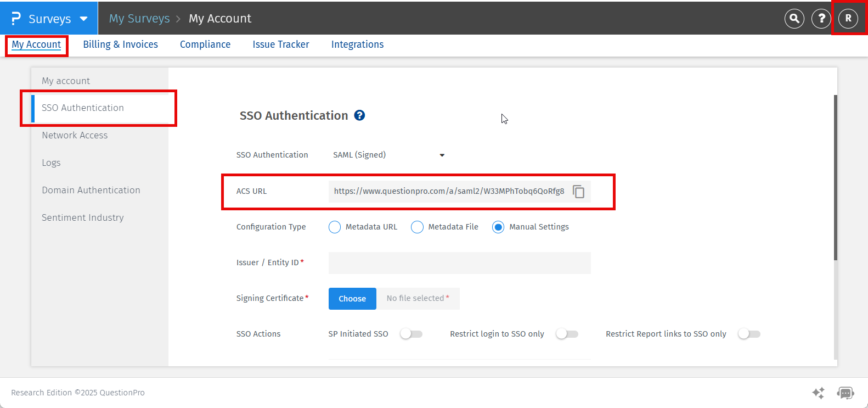The height and width of the screenshot is (408, 868).
Task: Choose the Metadata File configuration option
Action: tap(417, 227)
